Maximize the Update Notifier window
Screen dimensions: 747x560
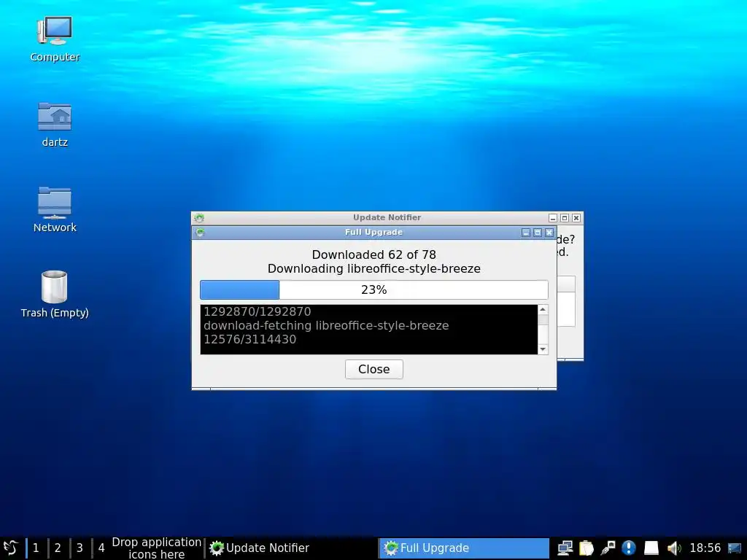coord(565,217)
